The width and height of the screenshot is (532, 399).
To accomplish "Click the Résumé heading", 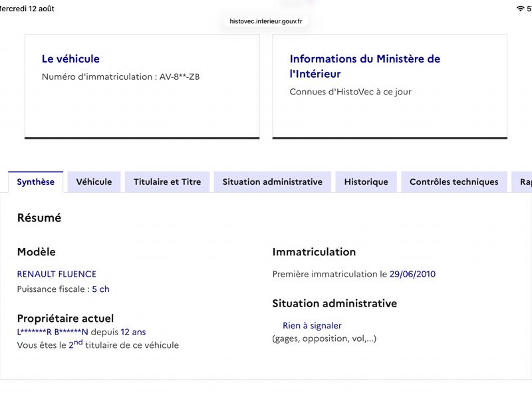I will coord(39,218).
